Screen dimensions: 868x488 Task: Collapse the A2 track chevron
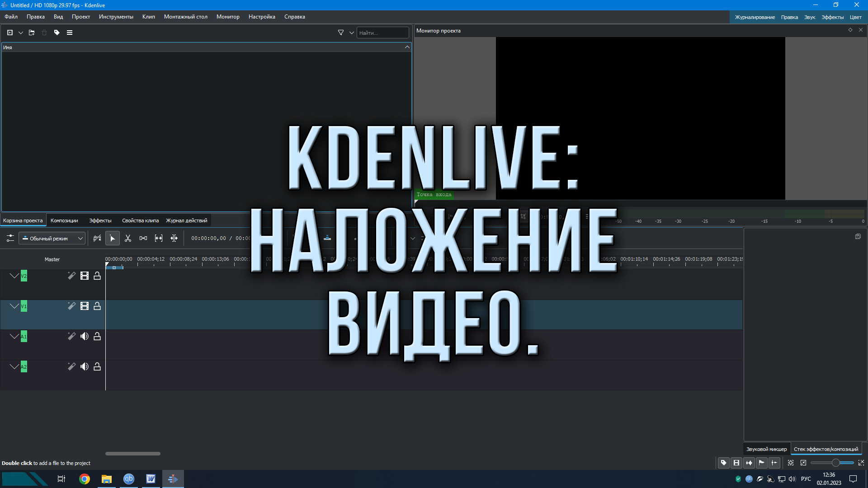(x=14, y=366)
